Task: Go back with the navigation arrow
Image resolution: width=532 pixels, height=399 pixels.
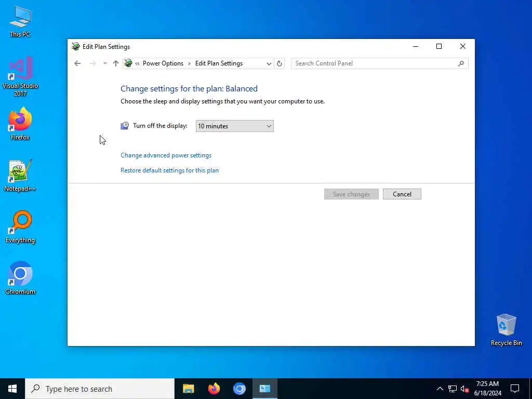Action: point(77,63)
